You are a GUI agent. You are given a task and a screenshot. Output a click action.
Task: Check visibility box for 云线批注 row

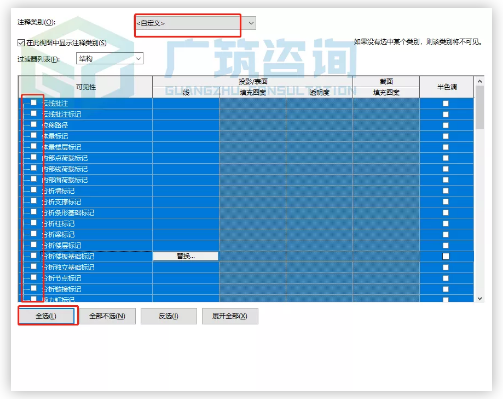pyautogui.click(x=33, y=103)
